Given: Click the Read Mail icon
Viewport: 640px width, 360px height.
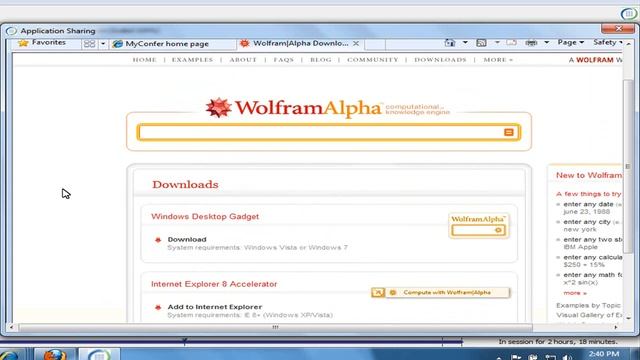Looking at the screenshot, I should [511, 42].
